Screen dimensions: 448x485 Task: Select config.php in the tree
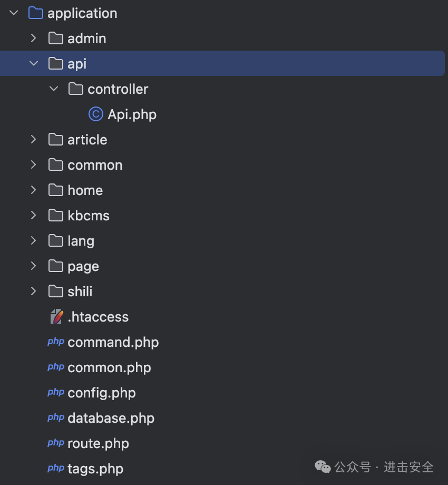pyautogui.click(x=102, y=393)
